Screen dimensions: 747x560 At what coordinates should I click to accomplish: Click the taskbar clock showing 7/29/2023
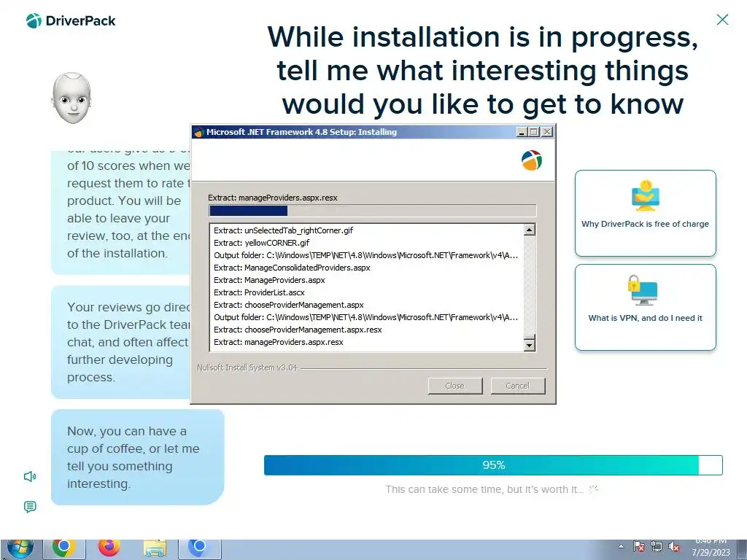click(711, 547)
